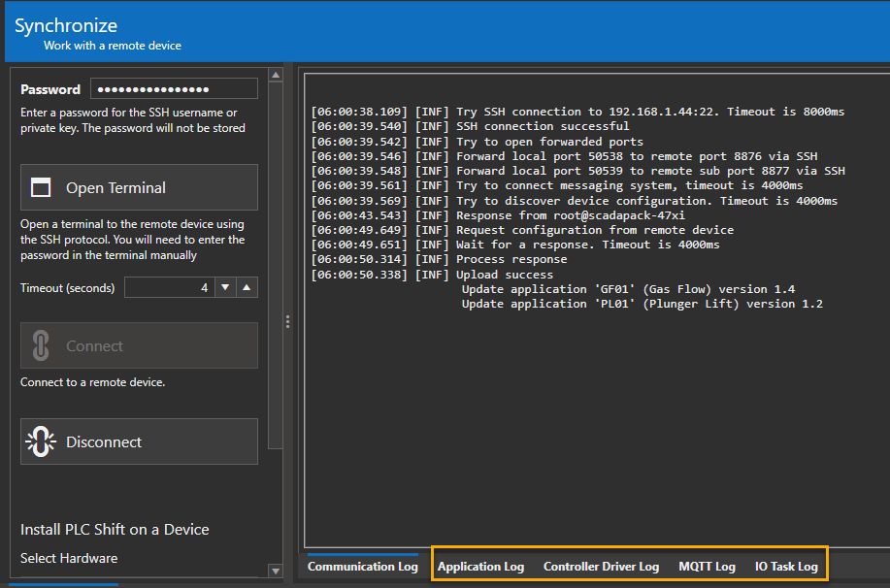This screenshot has height=588, width=890.
Task: Click the 'Install PLC Shift on a Device' heading
Action: pyautogui.click(x=115, y=530)
